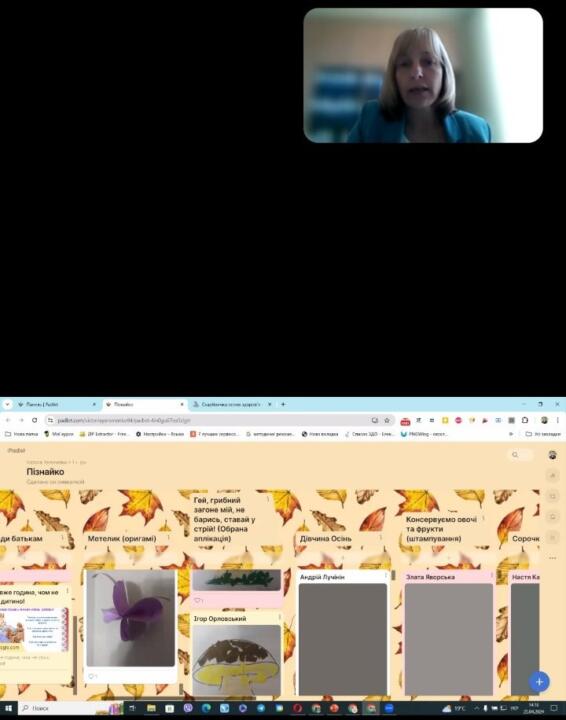This screenshot has height=720, width=566.
Task: Switch to the first Padlet browser tab
Action: point(56,404)
